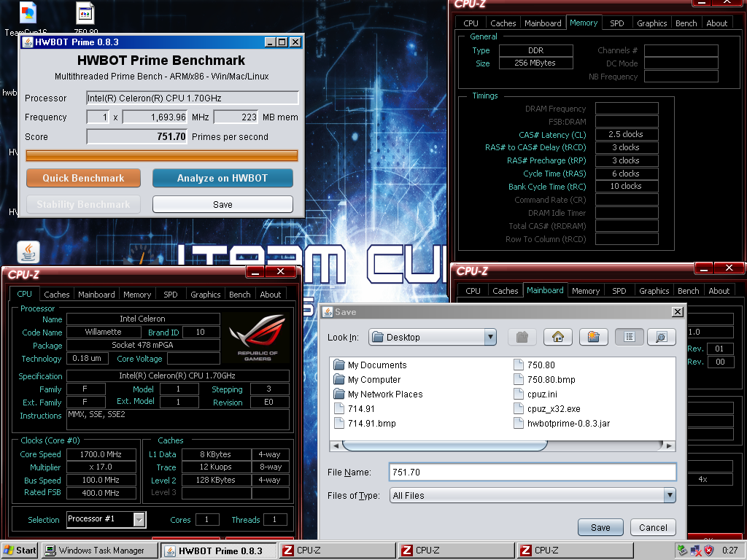Close the Save dialog with X
This screenshot has width=747, height=560.
(678, 312)
